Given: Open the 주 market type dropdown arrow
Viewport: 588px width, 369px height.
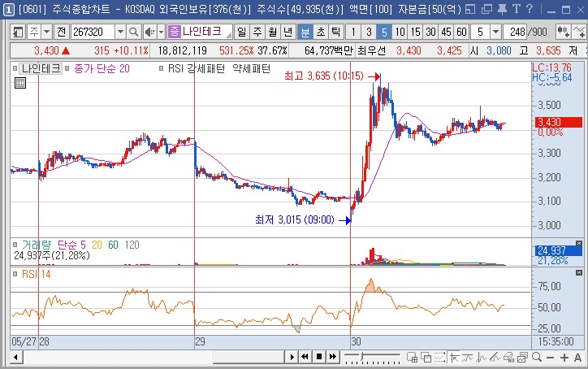Looking at the screenshot, I should point(46,33).
